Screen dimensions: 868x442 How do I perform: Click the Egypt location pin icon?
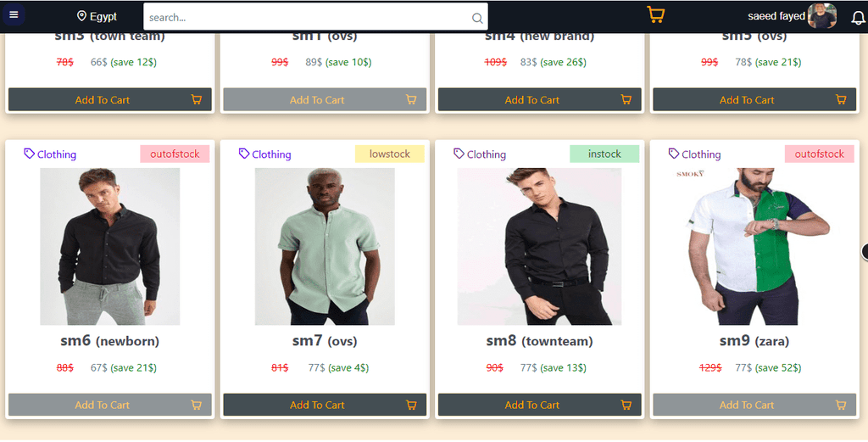point(81,16)
